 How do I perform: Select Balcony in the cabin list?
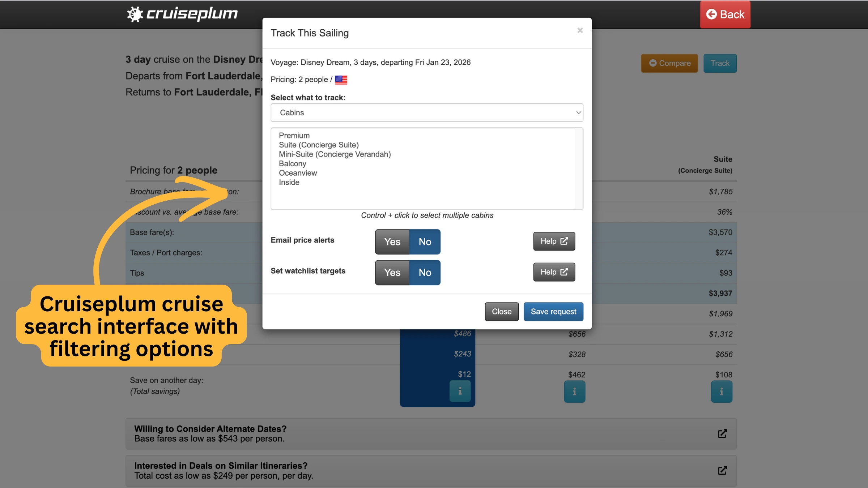(292, 164)
